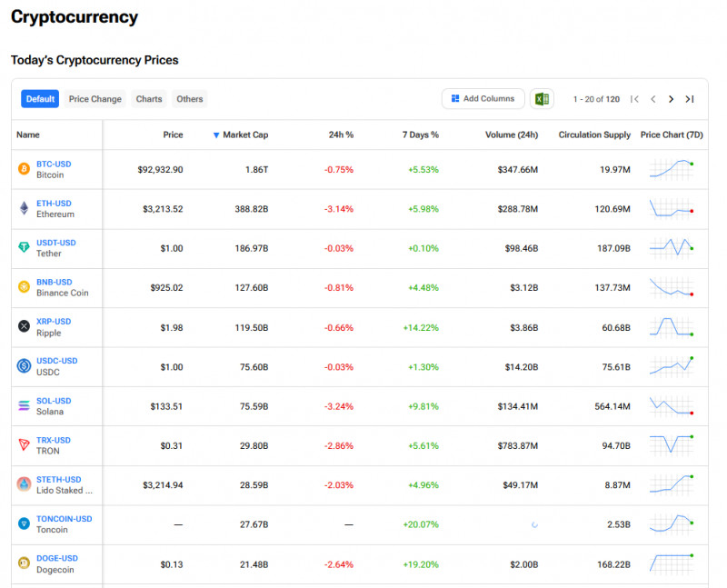
Task: Open Bitcoin 7-day price chart thumbnail
Action: (672, 169)
